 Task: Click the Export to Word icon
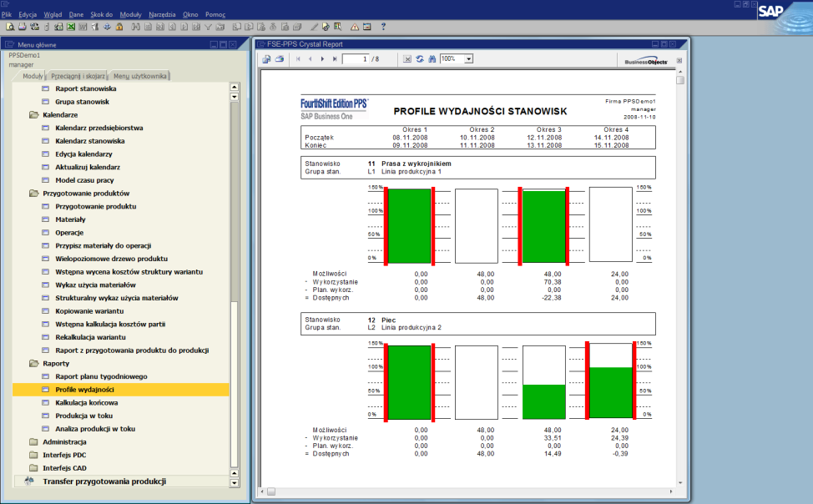click(83, 27)
